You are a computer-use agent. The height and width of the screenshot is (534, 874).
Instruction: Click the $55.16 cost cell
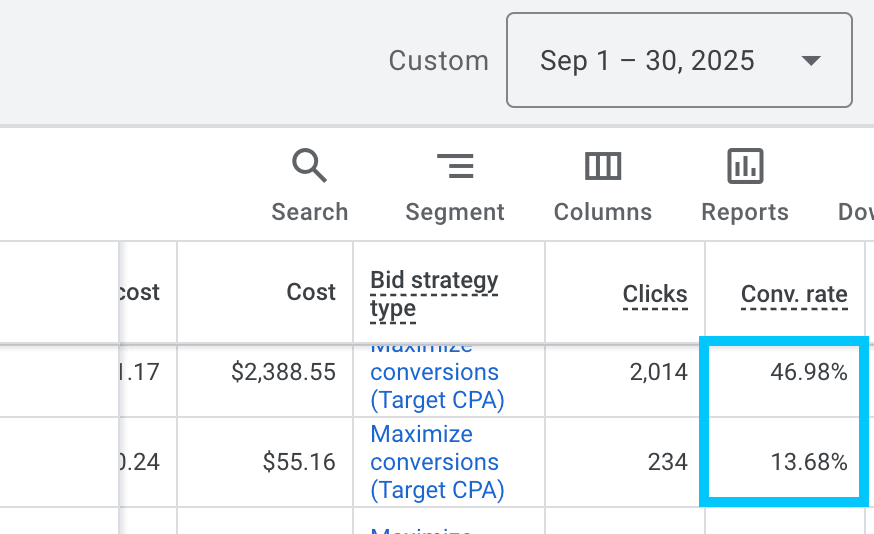(299, 462)
